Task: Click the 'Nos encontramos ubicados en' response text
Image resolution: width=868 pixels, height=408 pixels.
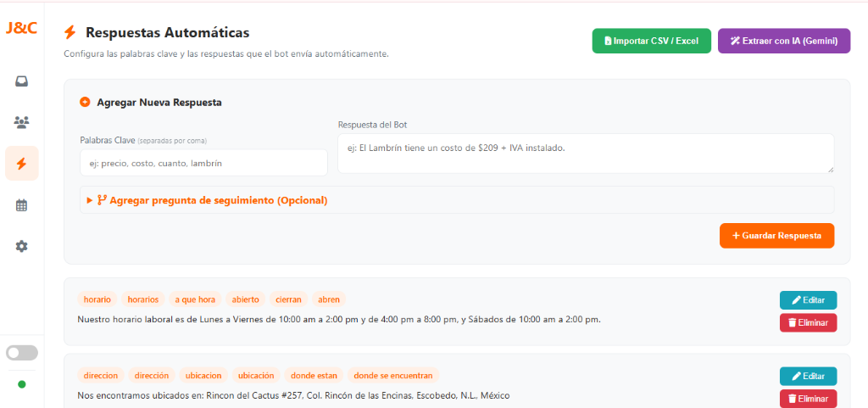Action: 293,396
